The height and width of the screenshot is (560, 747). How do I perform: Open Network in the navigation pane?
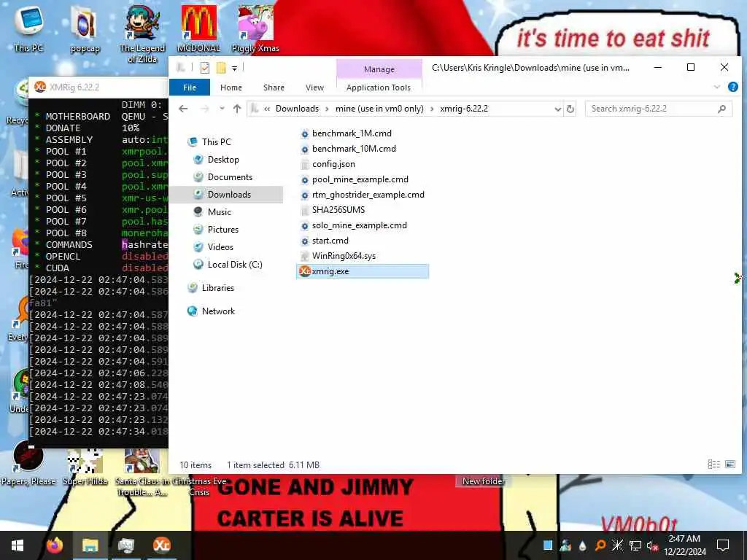[211, 311]
